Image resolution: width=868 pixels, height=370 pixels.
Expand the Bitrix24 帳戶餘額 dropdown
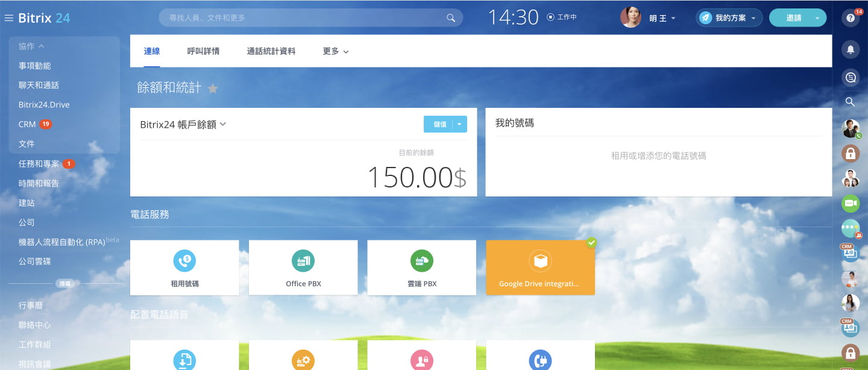click(222, 124)
